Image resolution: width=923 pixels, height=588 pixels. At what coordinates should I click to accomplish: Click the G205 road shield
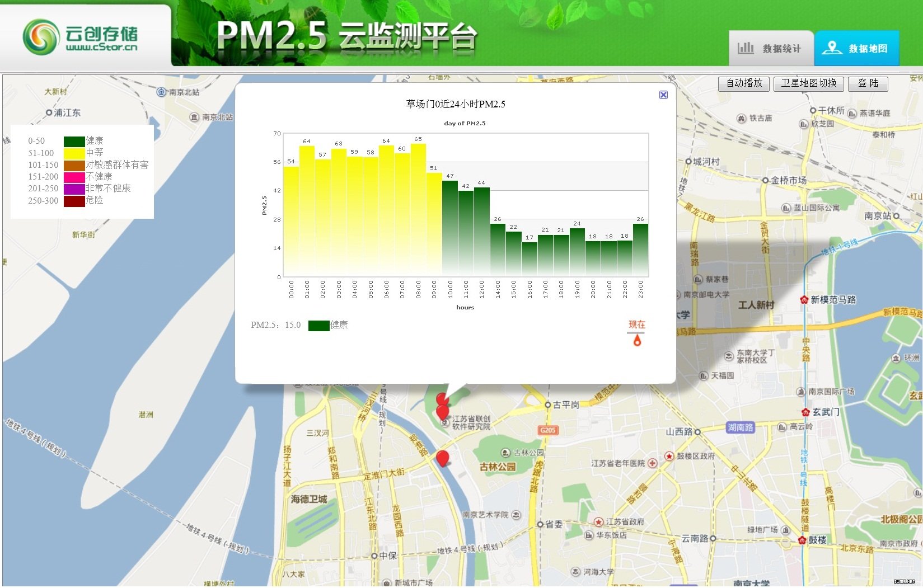pyautogui.click(x=548, y=430)
